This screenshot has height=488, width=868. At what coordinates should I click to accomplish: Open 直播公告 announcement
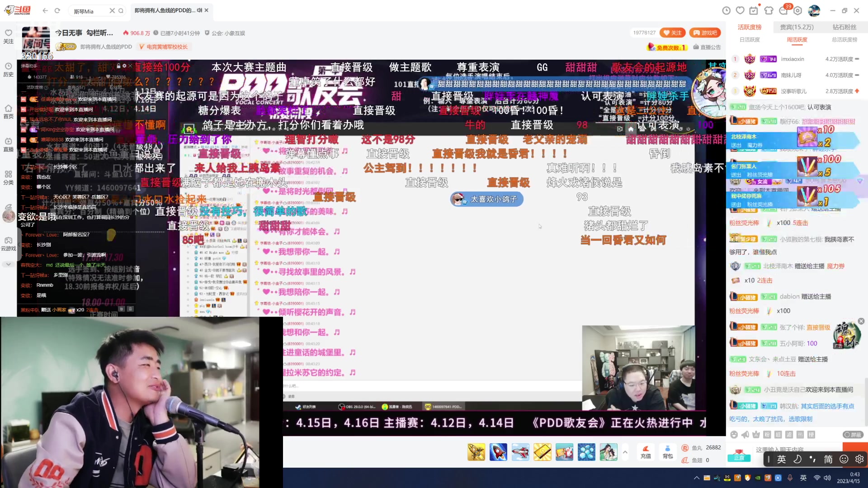point(707,47)
